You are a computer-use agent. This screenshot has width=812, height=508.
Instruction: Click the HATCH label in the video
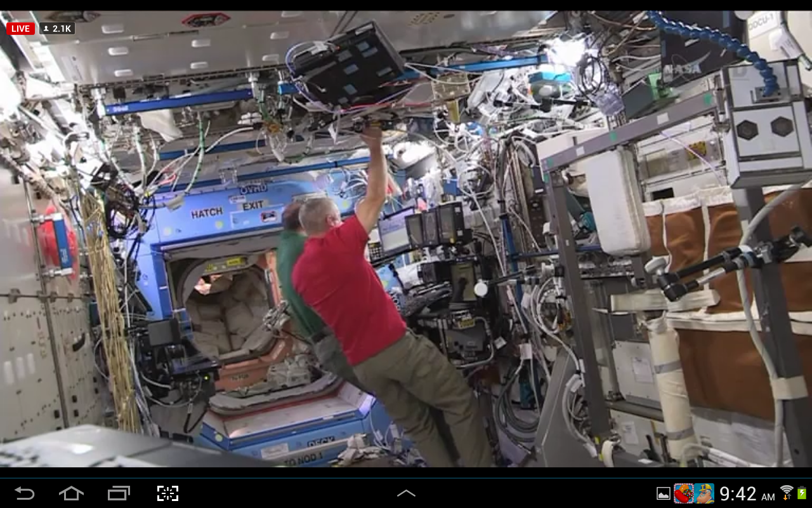[x=207, y=213]
